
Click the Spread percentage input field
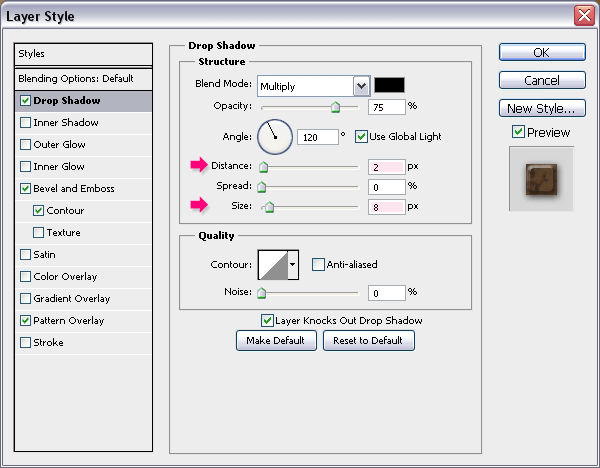pos(386,187)
